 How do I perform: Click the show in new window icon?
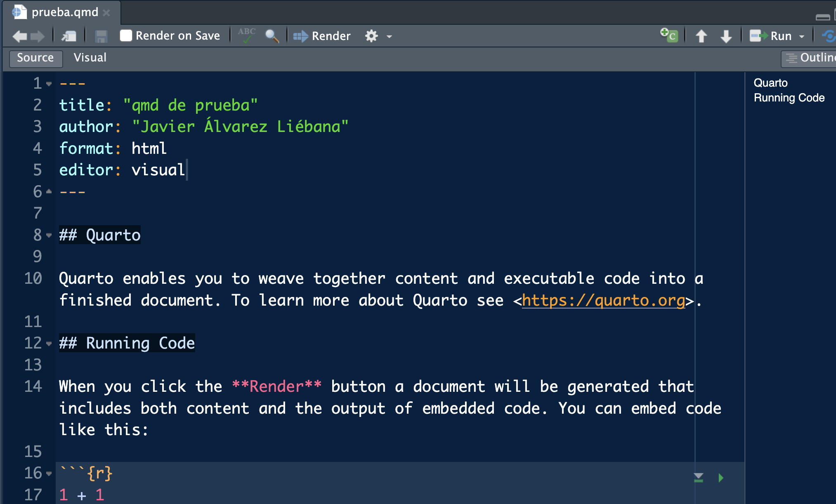(x=69, y=36)
